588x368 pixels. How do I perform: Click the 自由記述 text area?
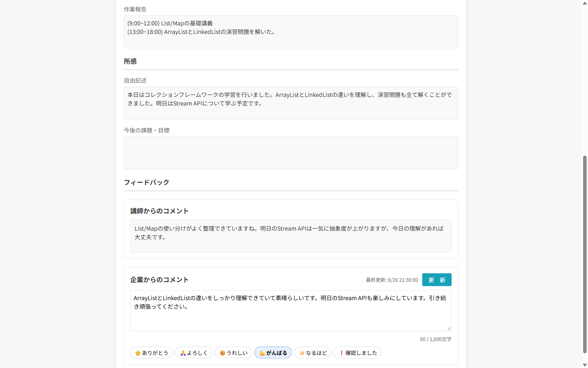coord(291,103)
